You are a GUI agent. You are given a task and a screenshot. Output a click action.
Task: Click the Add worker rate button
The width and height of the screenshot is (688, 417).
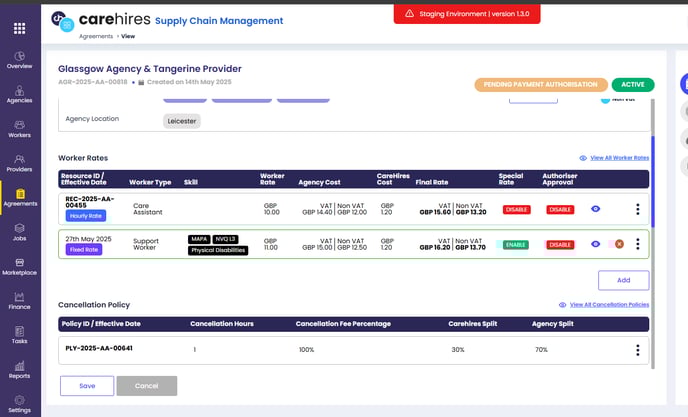(x=624, y=280)
